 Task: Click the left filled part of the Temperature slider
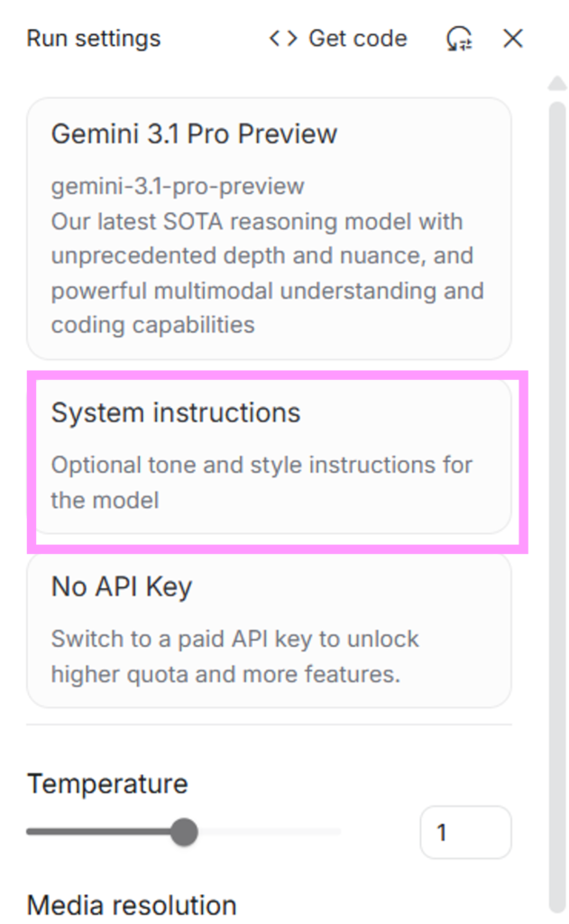click(99, 832)
